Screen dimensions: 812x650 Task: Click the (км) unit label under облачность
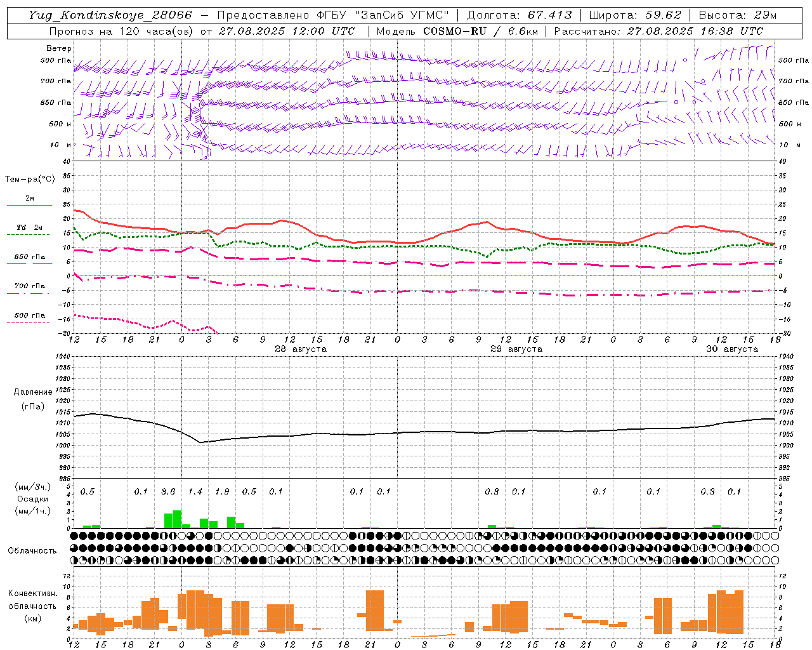pos(33,618)
